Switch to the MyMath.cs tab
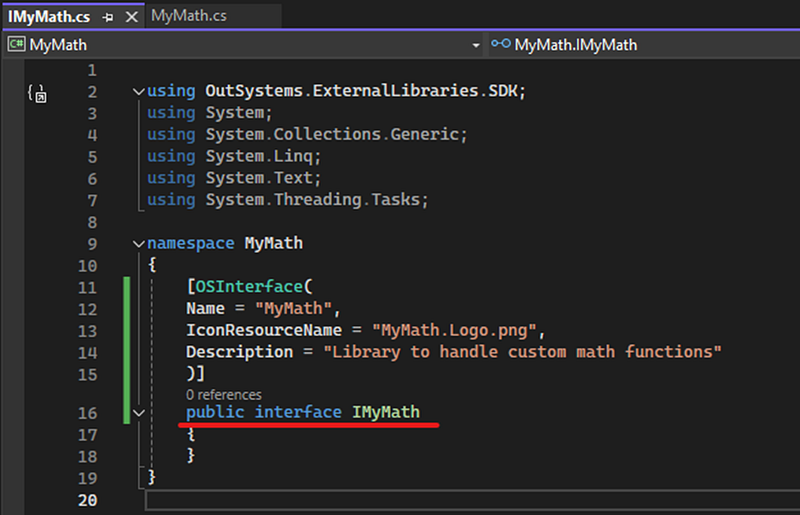Screen dimensions: 800x515 (x=189, y=16)
